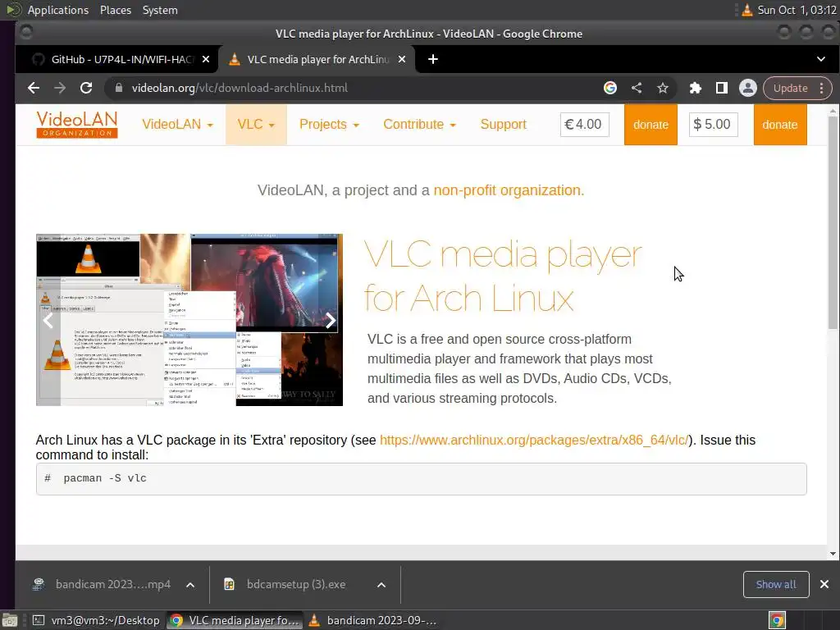Click show desktop icon in taskbar

(x=10, y=620)
